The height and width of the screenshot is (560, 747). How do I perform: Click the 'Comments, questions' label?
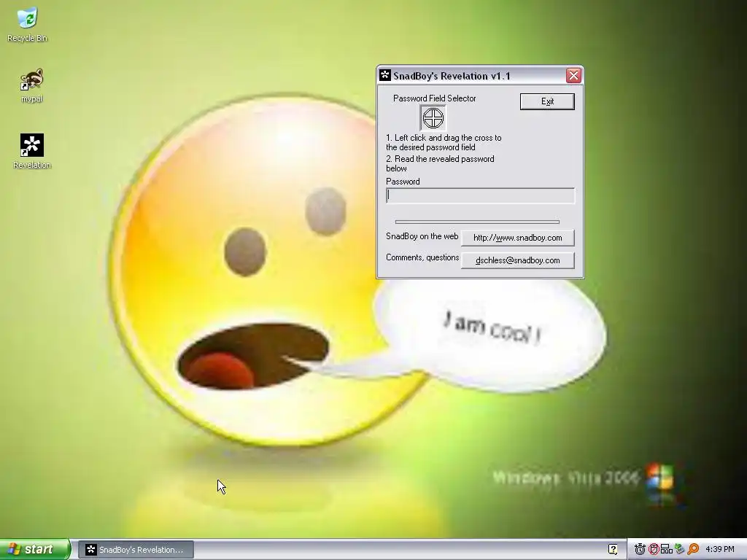(x=422, y=257)
